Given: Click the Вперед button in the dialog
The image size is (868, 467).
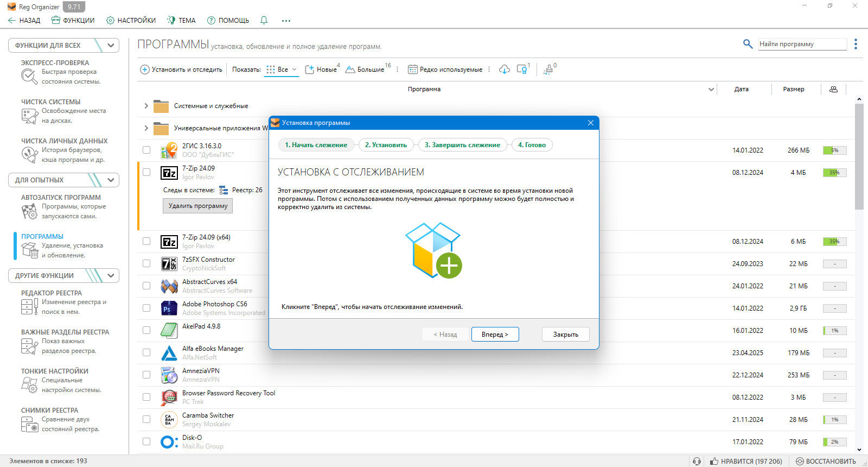Looking at the screenshot, I should pyautogui.click(x=495, y=335).
